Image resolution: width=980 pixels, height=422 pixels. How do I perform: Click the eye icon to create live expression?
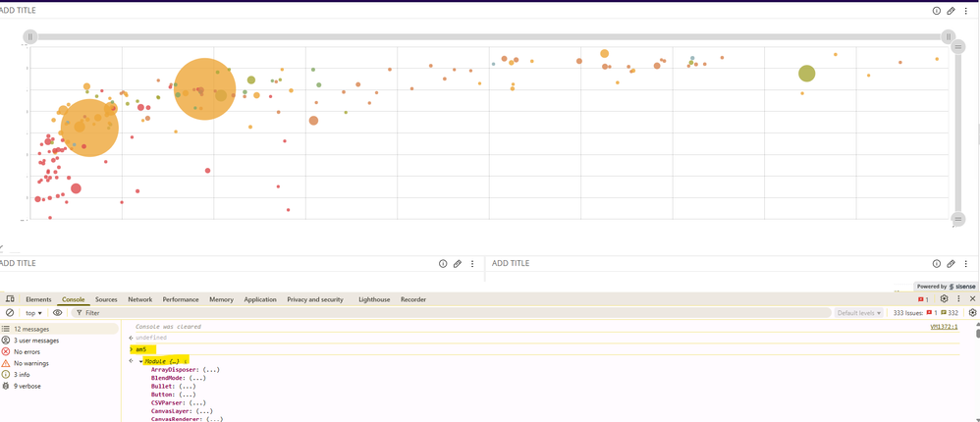(x=58, y=313)
